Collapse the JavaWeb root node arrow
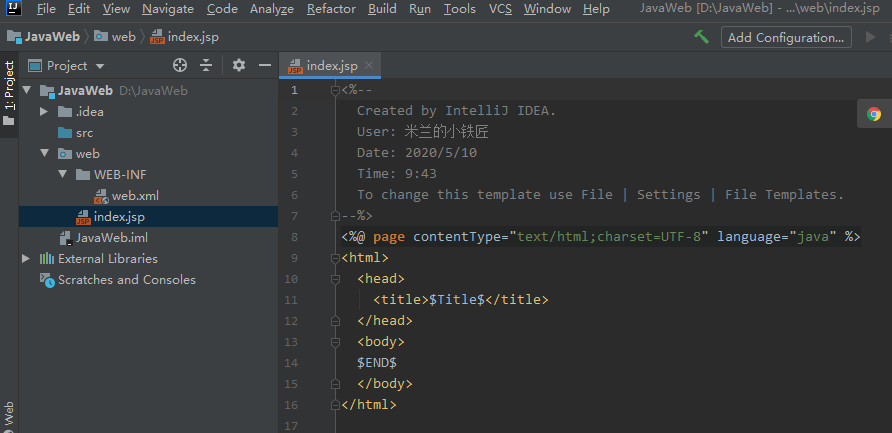 coord(27,90)
